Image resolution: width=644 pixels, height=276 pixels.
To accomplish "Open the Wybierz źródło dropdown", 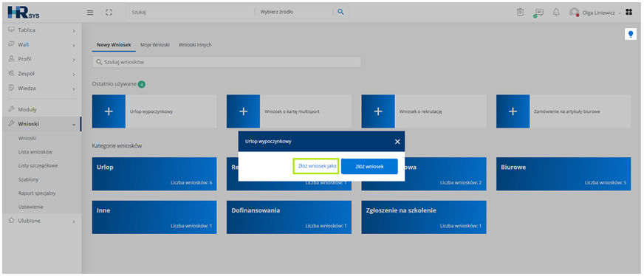I will pyautogui.click(x=293, y=12).
